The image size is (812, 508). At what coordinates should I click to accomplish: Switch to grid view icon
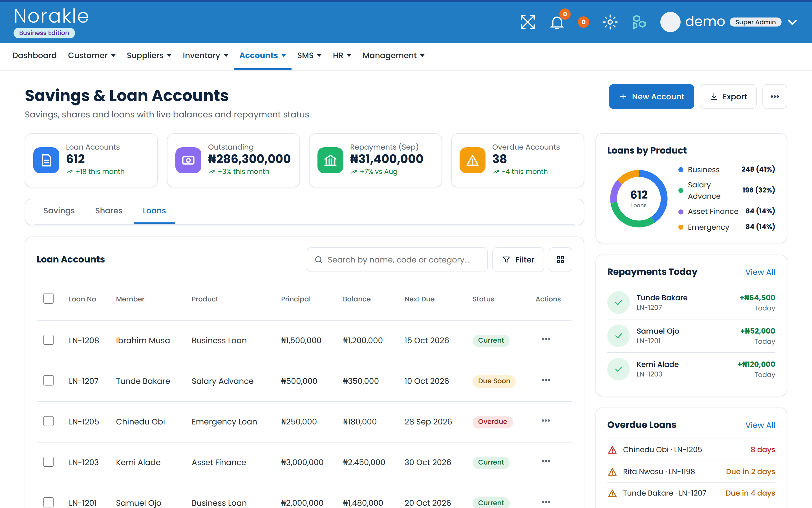pos(560,260)
